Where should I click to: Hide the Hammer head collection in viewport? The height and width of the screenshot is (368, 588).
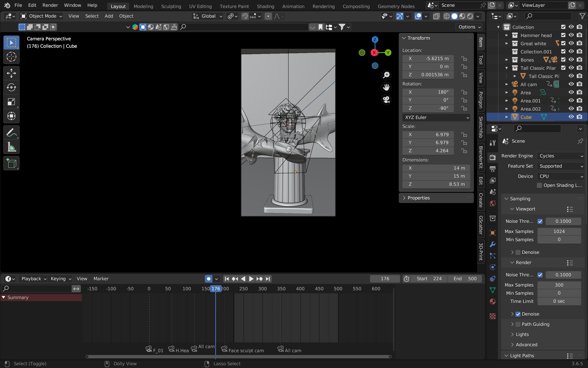tap(571, 35)
